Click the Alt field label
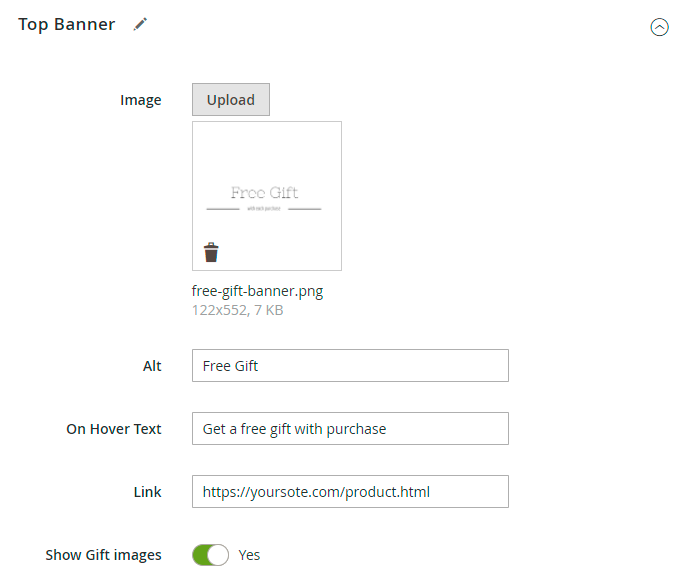 (x=152, y=366)
